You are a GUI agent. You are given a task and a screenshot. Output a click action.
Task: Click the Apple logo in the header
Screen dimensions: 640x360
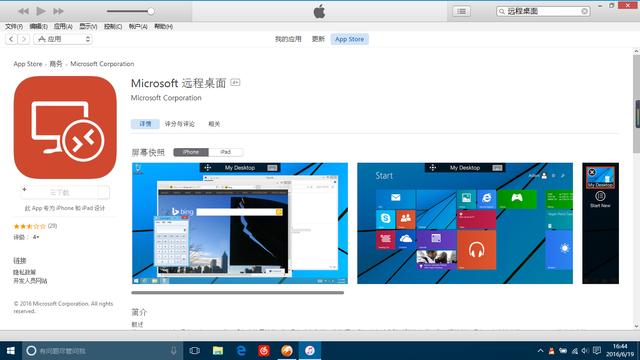pos(320,11)
